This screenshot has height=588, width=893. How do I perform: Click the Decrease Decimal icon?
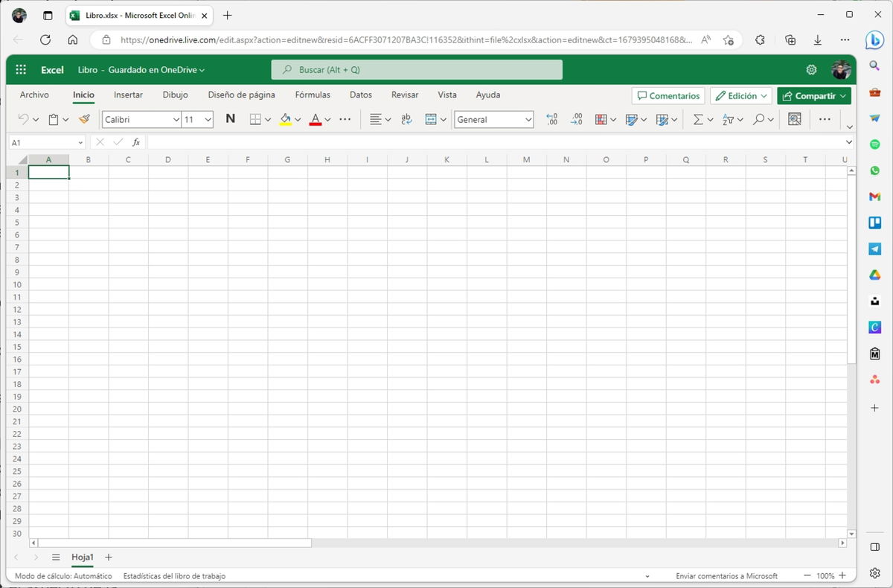(x=577, y=119)
